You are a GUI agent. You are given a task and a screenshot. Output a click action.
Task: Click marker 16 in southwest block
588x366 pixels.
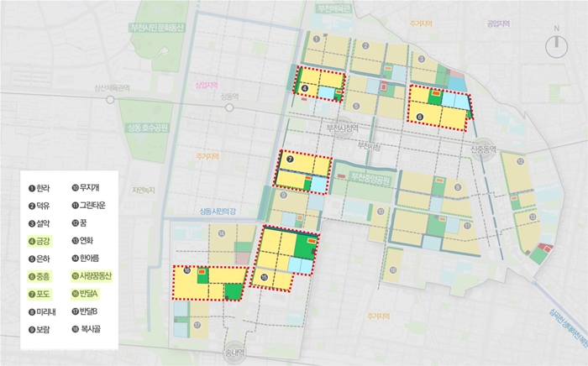pos(187,270)
